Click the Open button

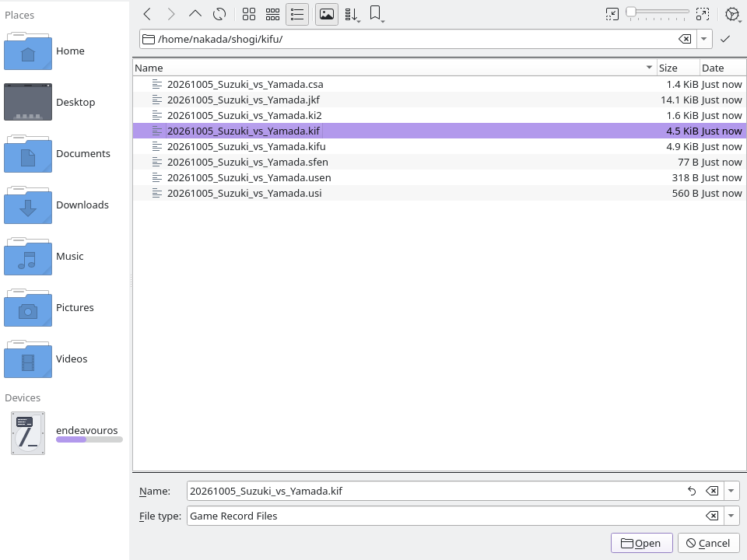point(642,544)
